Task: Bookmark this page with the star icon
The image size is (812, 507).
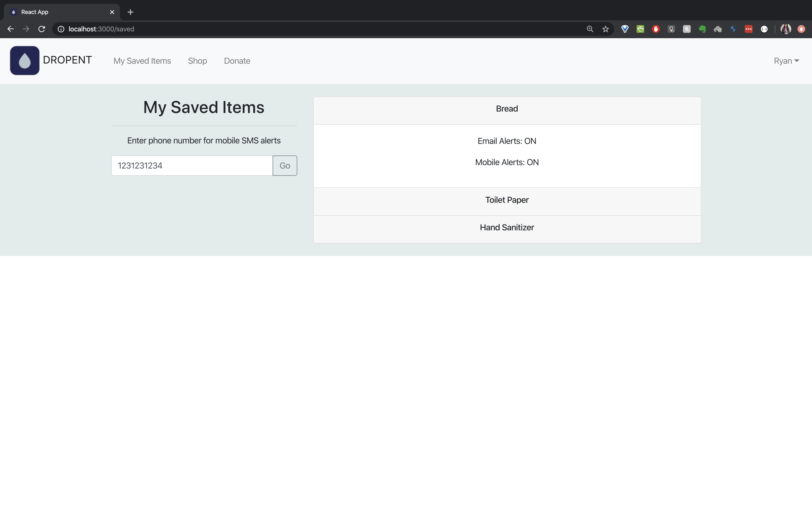Action: 605,29
